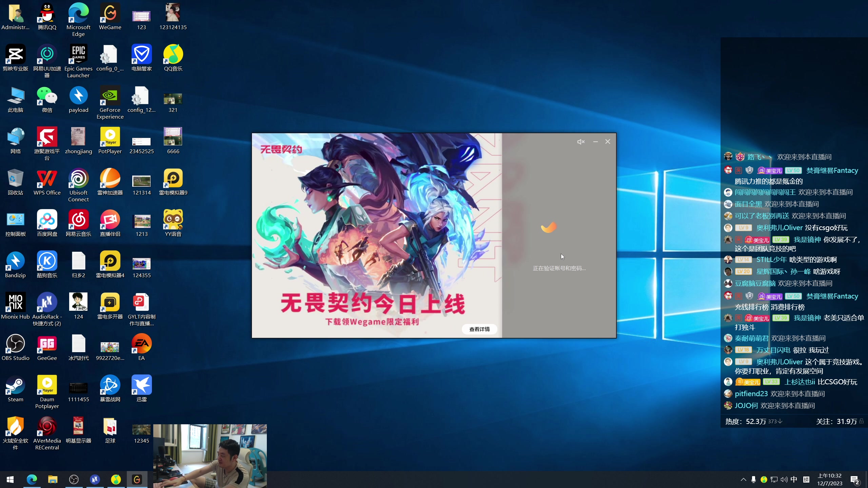Select the GeeGee desktop icon

click(47, 347)
